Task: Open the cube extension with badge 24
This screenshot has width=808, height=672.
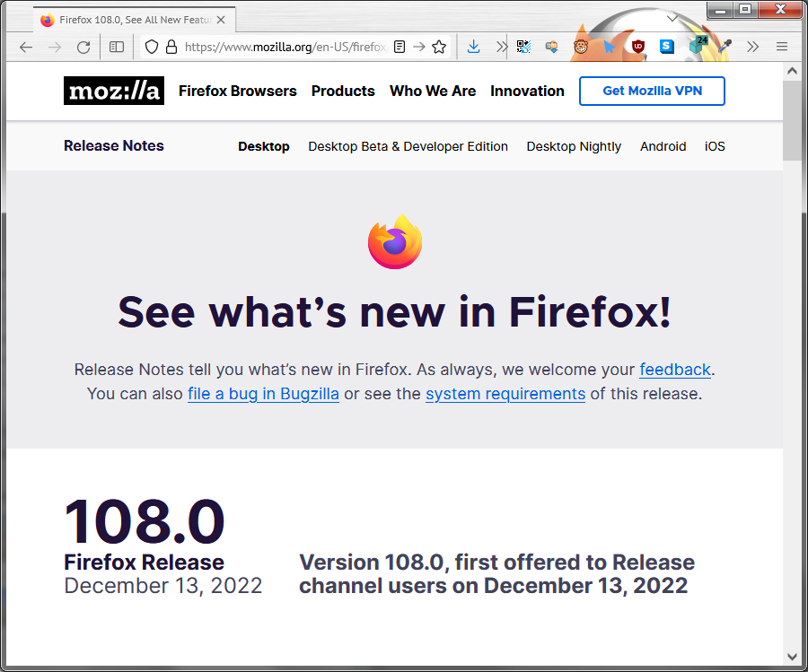Action: (698, 45)
